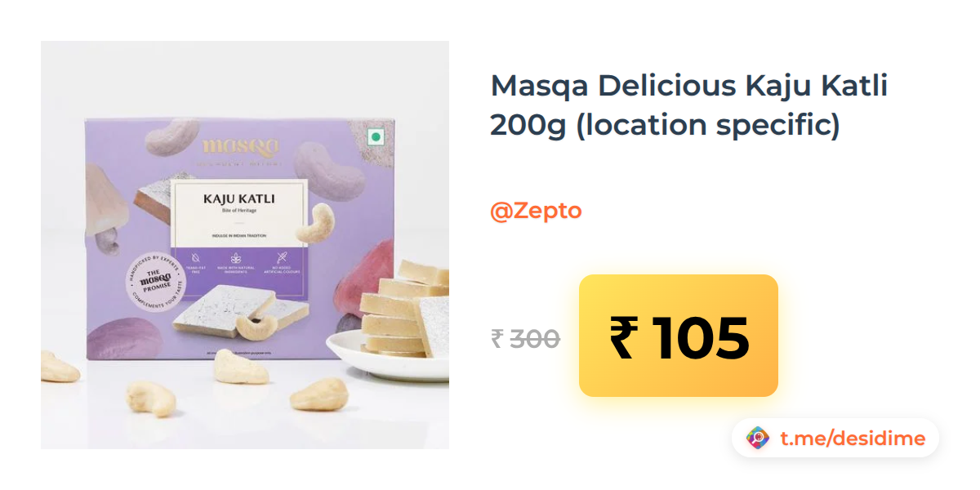Image resolution: width=980 pixels, height=490 pixels.
Task: Click the Desidime logo beside the Telegram link
Action: [758, 439]
